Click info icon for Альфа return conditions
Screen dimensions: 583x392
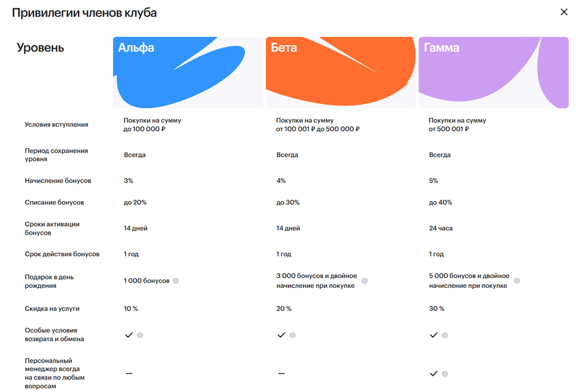(140, 335)
